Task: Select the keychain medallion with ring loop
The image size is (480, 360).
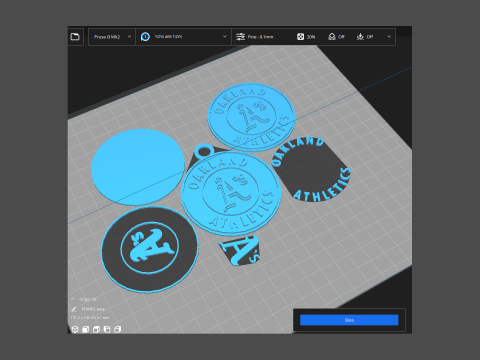Action: click(x=231, y=193)
